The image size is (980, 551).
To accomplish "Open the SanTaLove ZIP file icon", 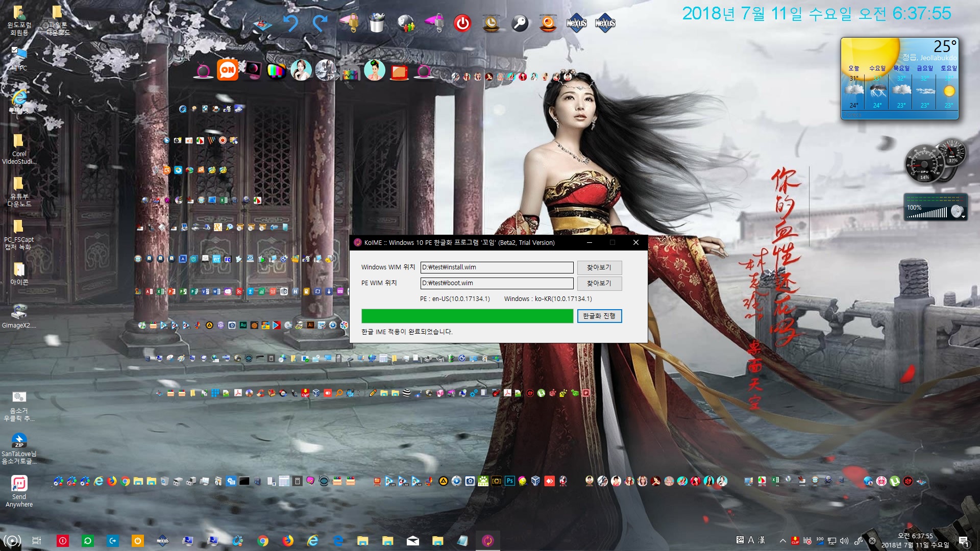I will (x=19, y=448).
